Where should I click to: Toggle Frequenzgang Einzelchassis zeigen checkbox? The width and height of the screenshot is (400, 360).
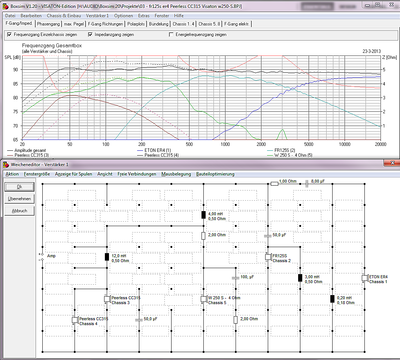click(9, 34)
